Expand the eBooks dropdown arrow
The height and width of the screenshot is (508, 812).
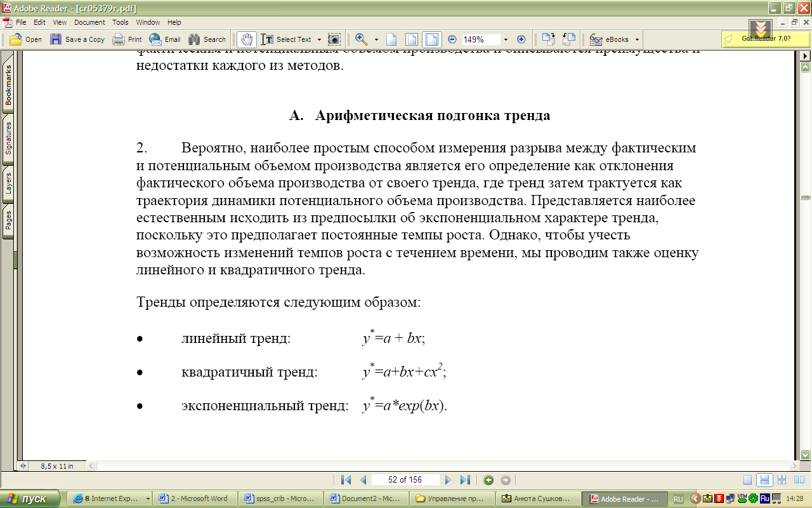click(x=637, y=39)
